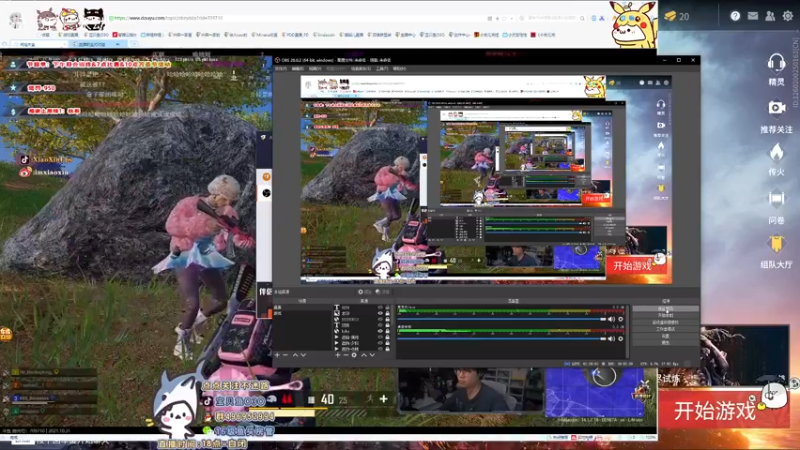
Task: Toggle visibility eye of first OBS source
Action: [380, 308]
